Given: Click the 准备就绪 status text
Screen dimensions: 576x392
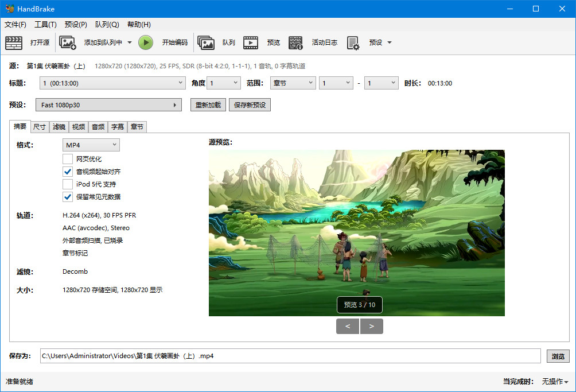Looking at the screenshot, I should 19,382.
